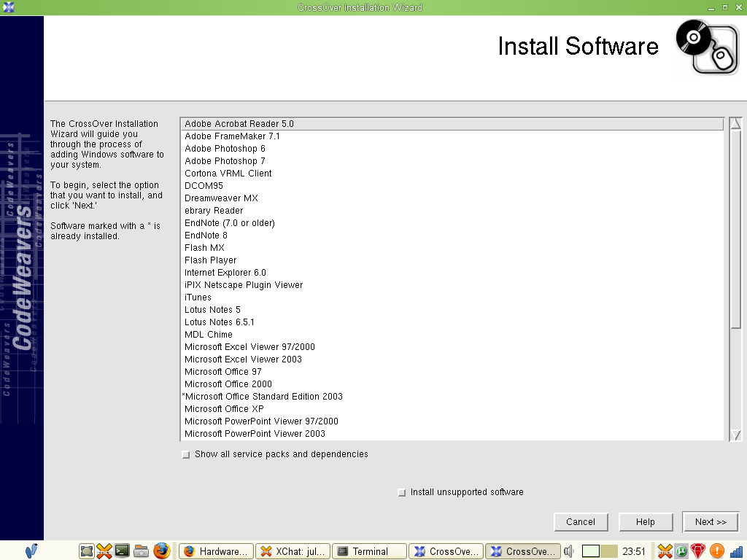Enable Install unsupported software checkbox

click(x=402, y=492)
